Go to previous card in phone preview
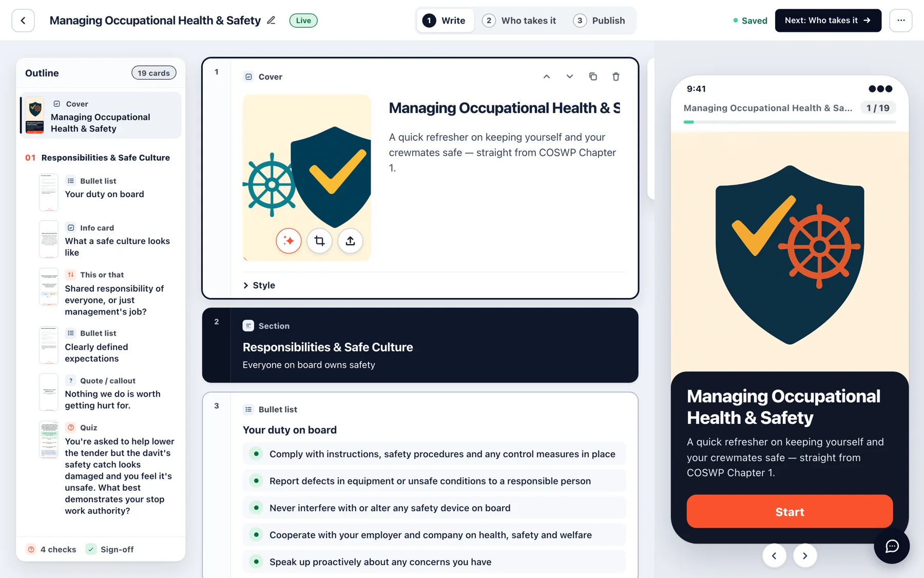 (774, 555)
